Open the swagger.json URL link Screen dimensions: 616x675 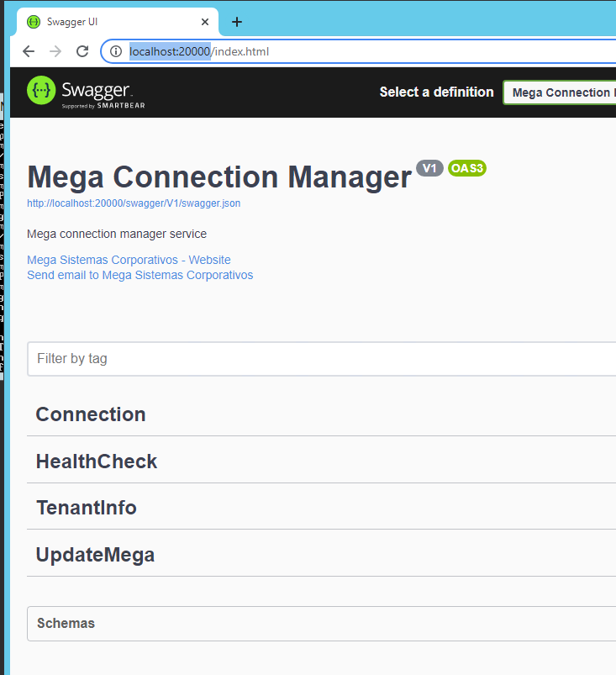[134, 203]
